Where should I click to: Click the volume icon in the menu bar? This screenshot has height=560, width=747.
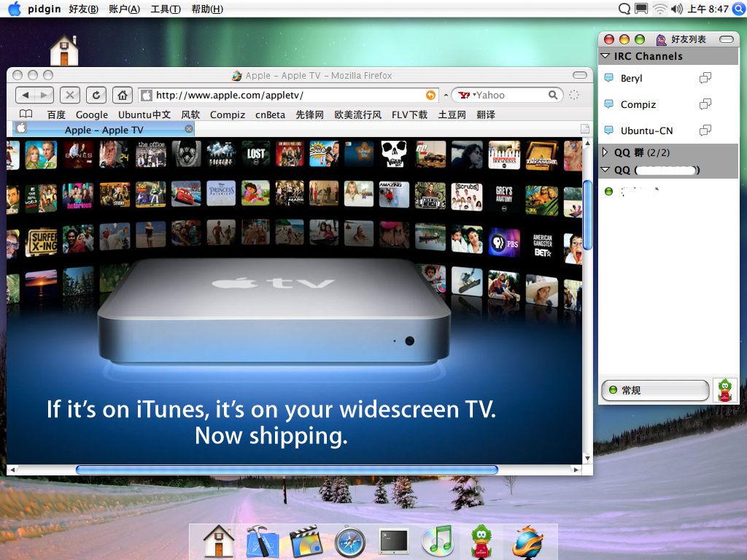(676, 9)
